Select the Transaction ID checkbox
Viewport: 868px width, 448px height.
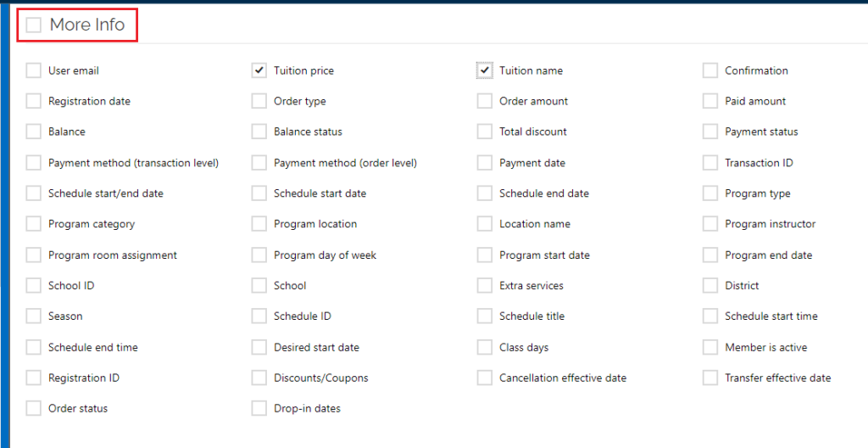point(710,163)
